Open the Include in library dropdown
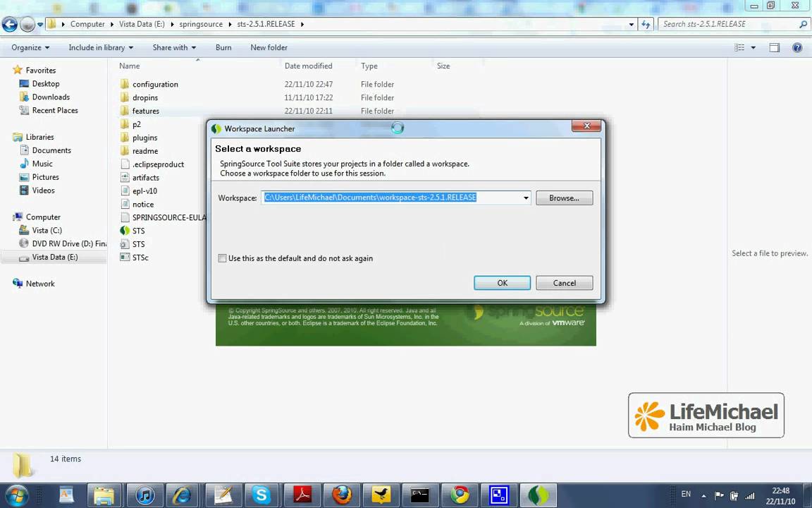Screen dimensions: 812x508 click(101, 48)
